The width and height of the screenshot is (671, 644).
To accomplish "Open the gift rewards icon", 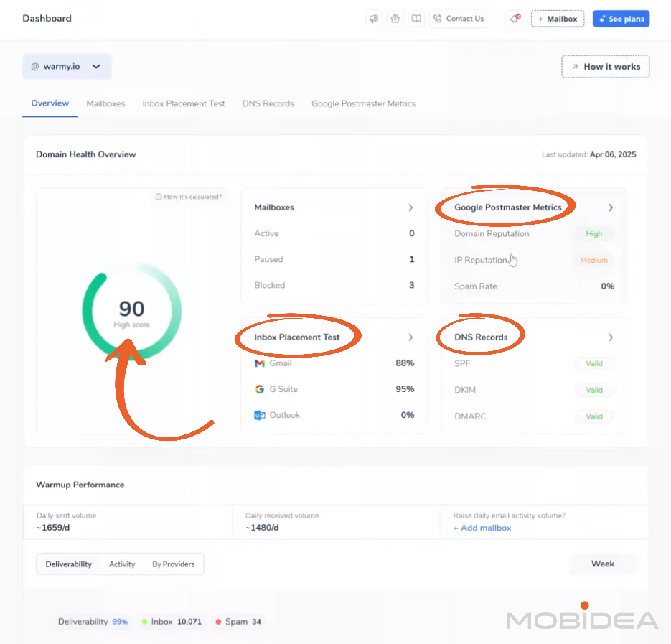I will [x=395, y=19].
